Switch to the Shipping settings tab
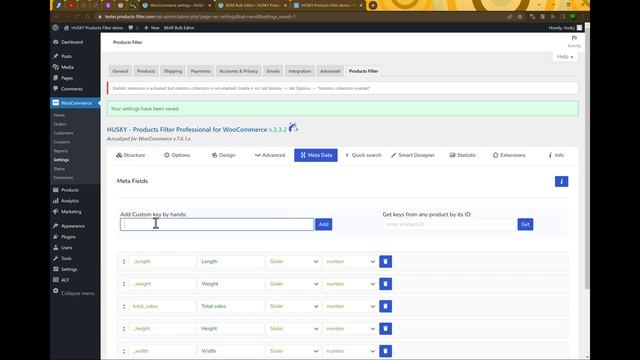Screen dimensions: 640x360 pos(173,71)
